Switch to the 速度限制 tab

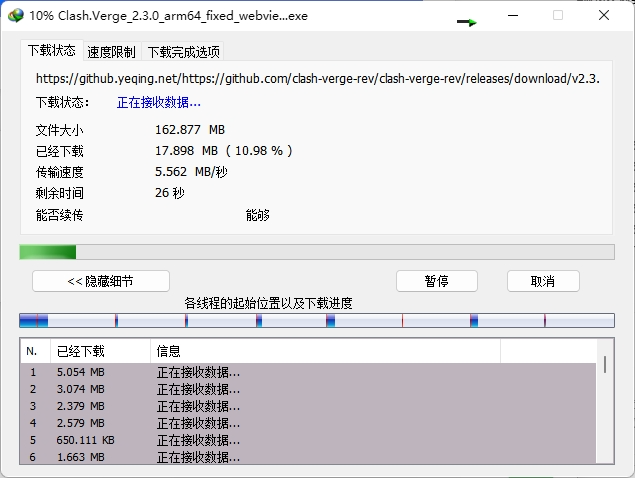tap(111, 52)
